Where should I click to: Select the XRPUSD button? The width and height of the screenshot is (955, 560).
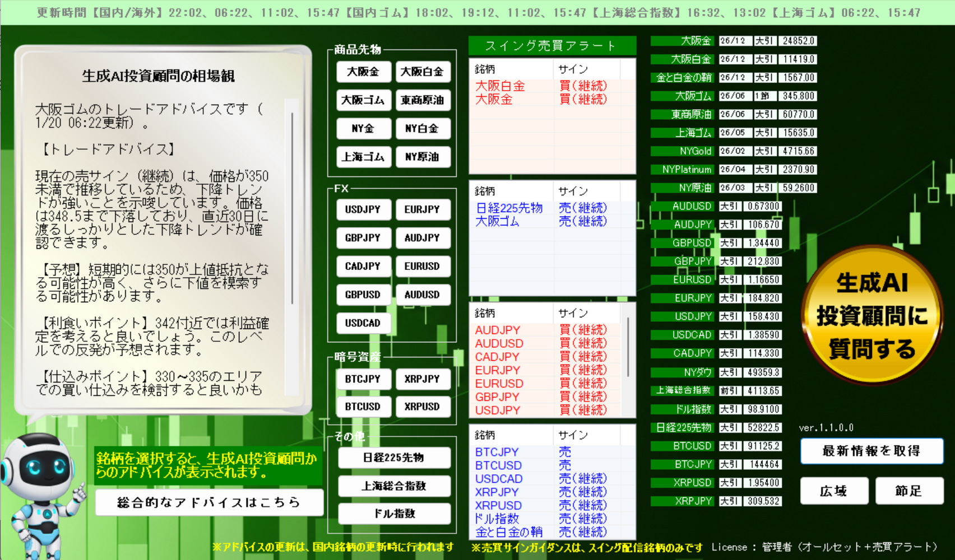tap(423, 407)
